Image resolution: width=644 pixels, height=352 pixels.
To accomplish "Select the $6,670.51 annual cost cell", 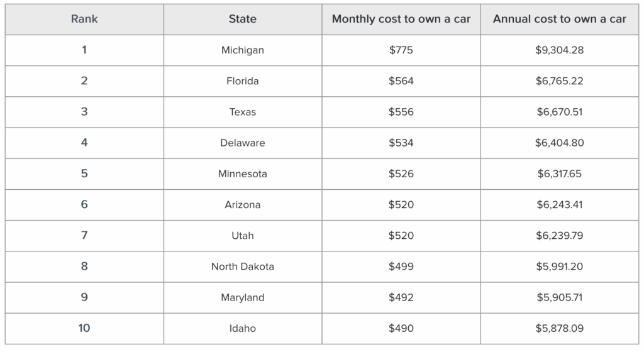I will click(x=559, y=112).
